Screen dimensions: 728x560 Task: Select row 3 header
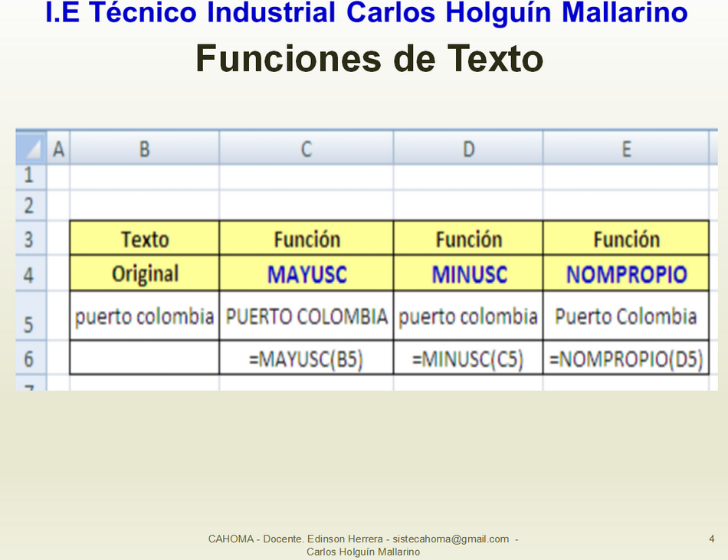[30, 239]
